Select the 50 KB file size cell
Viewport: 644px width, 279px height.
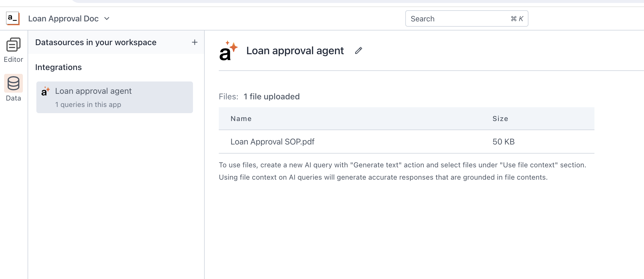click(x=503, y=142)
